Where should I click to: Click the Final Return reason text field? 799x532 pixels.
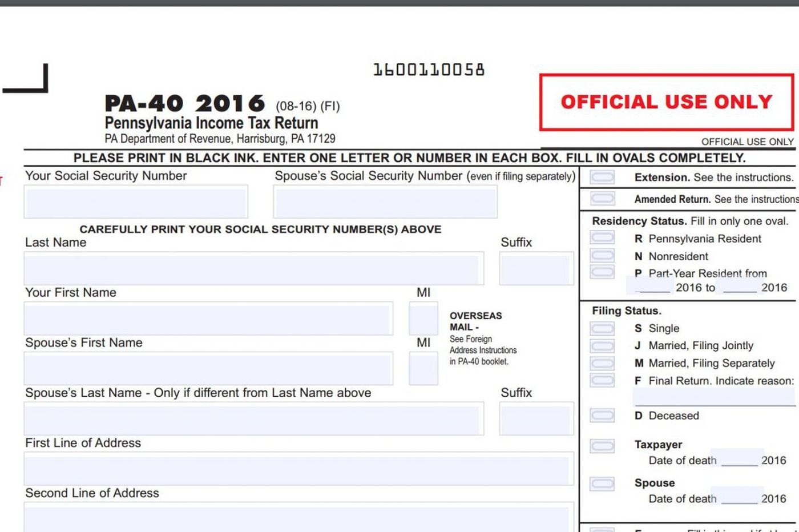tap(713, 397)
